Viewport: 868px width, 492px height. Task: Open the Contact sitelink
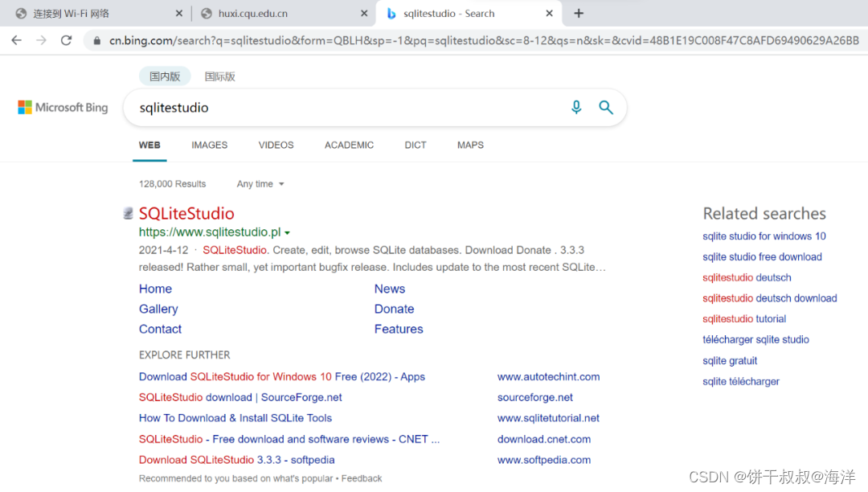click(x=160, y=329)
